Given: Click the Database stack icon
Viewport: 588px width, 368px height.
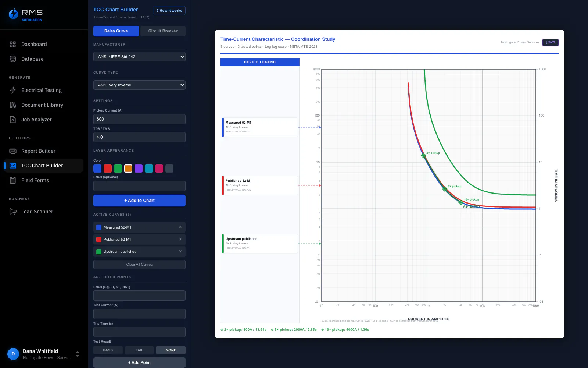Looking at the screenshot, I should coord(13,59).
